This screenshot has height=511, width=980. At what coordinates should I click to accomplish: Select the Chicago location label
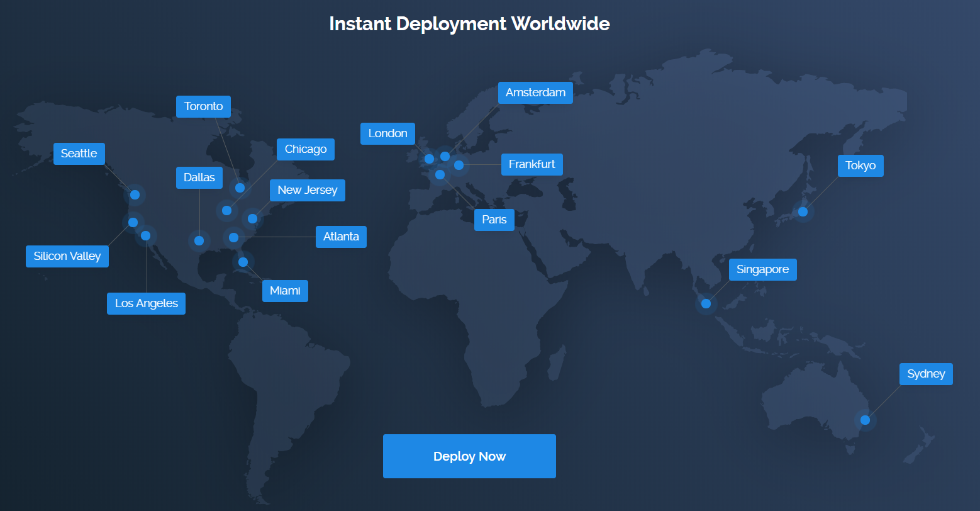pos(305,149)
